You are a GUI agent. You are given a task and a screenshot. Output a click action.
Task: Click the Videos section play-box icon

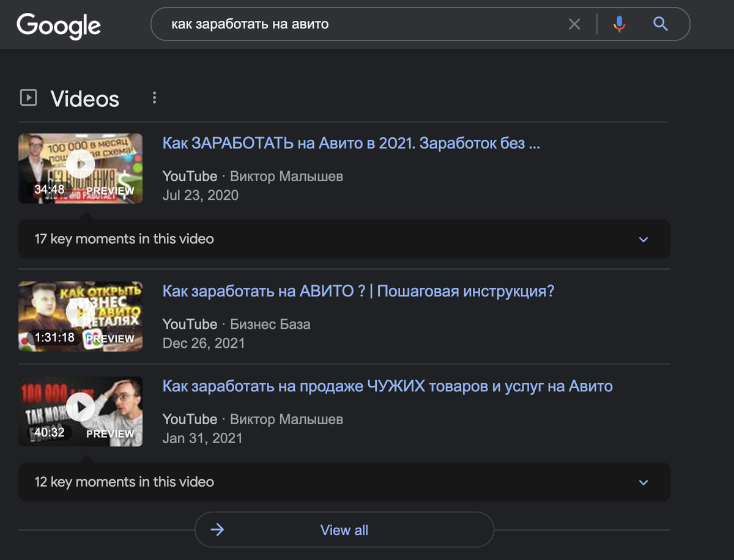[x=28, y=98]
